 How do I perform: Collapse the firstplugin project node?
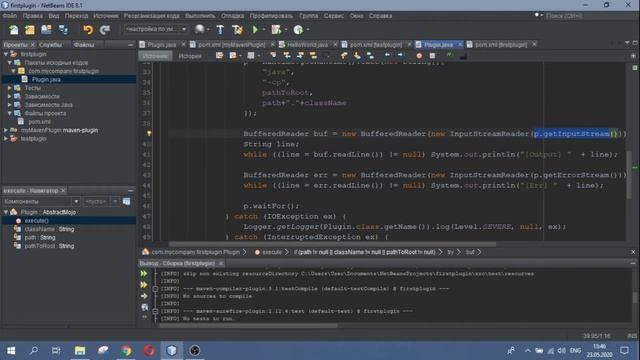pyautogui.click(x=6, y=54)
